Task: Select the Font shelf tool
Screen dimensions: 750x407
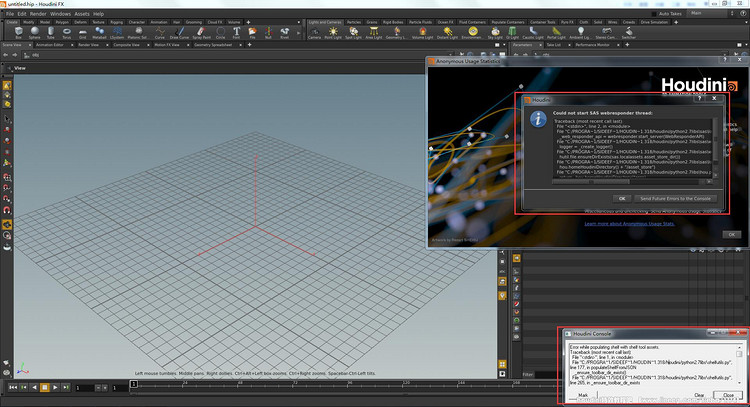Action: (236, 33)
